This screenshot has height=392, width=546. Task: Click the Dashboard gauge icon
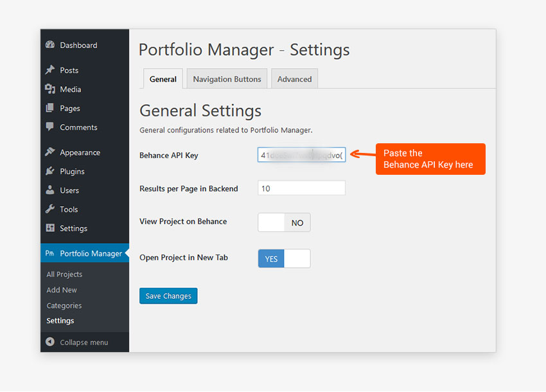click(x=50, y=46)
